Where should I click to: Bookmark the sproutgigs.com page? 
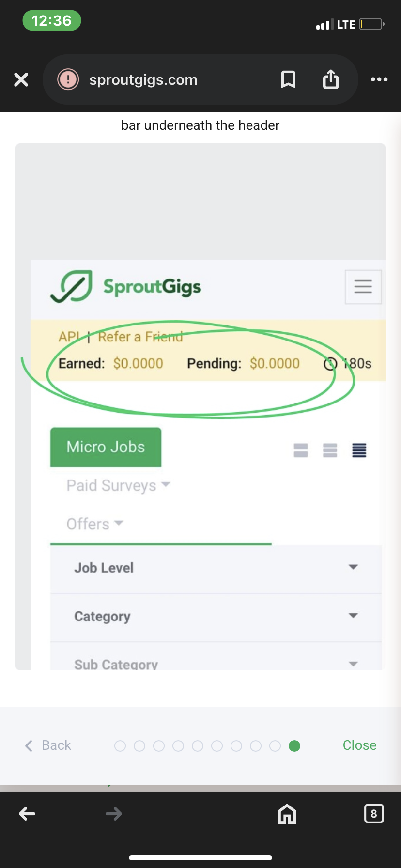point(288,79)
